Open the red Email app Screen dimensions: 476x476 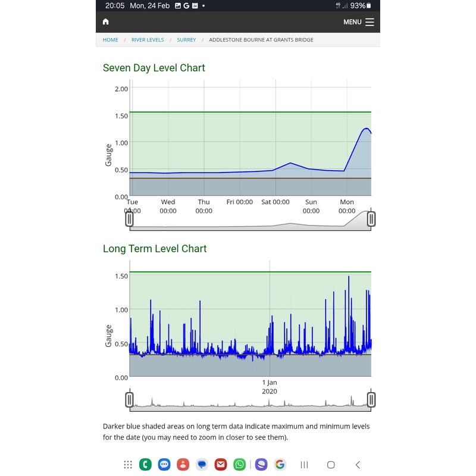[x=221, y=465]
